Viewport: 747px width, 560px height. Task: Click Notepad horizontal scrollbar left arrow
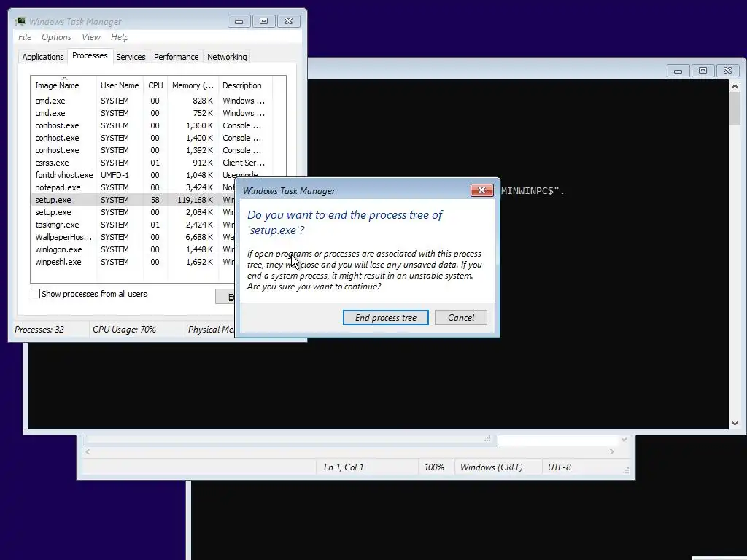88,451
